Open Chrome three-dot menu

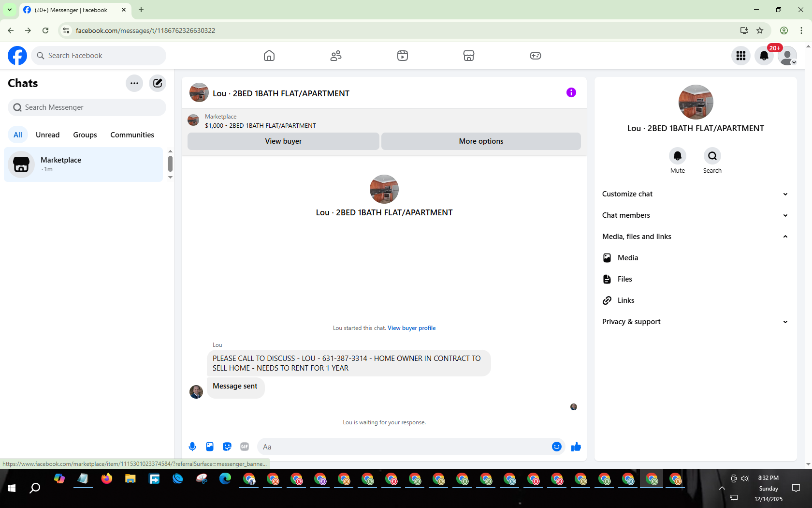pyautogui.click(x=801, y=30)
